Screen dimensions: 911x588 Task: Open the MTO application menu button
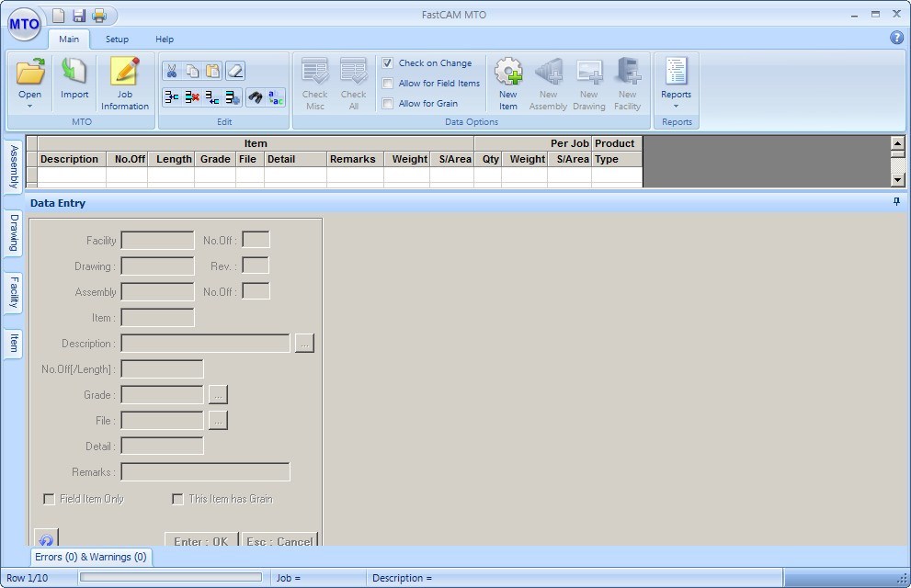24,25
